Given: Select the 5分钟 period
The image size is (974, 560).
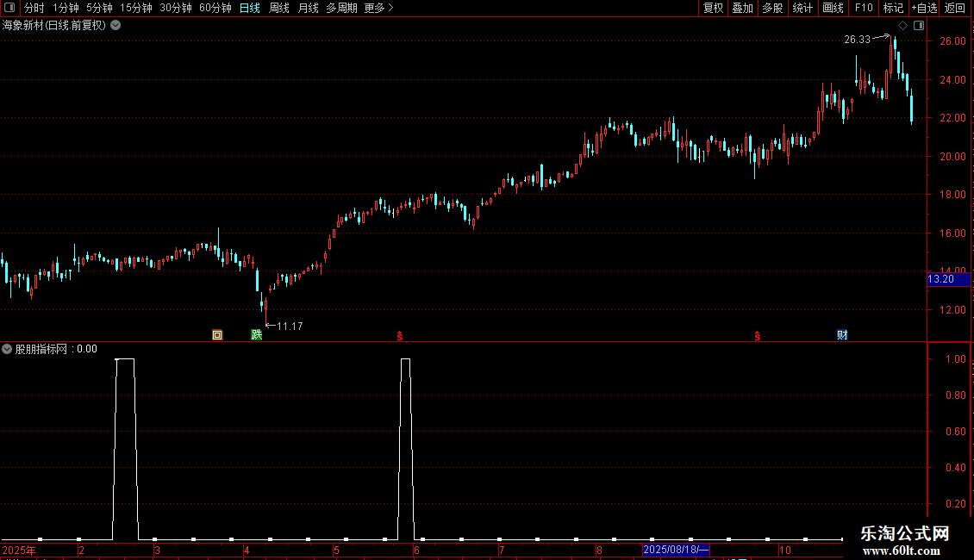Looking at the screenshot, I should 99,8.
